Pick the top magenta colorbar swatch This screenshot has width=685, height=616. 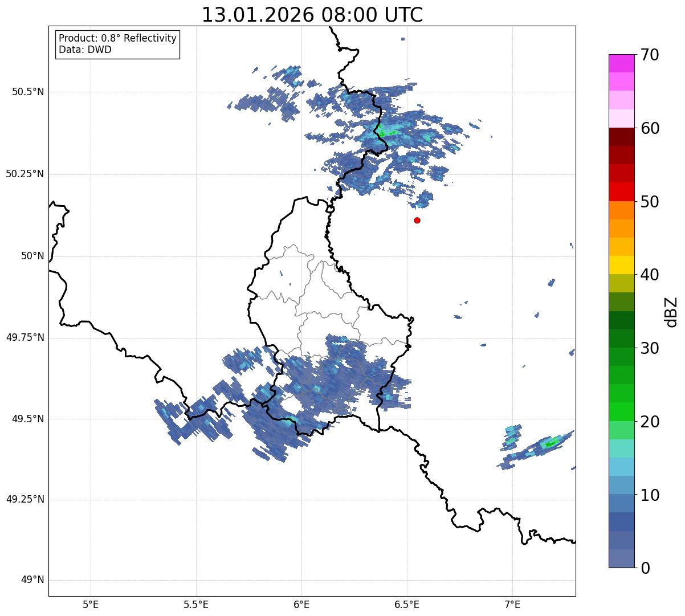[x=621, y=63]
